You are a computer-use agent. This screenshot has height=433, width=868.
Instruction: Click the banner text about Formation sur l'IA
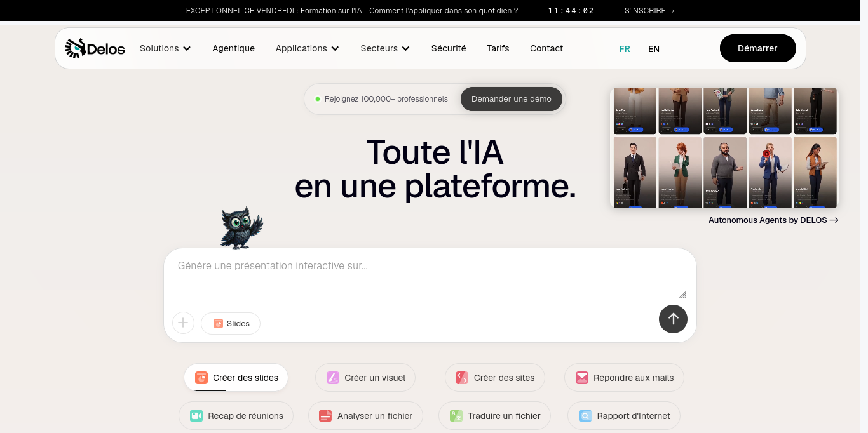[352, 11]
